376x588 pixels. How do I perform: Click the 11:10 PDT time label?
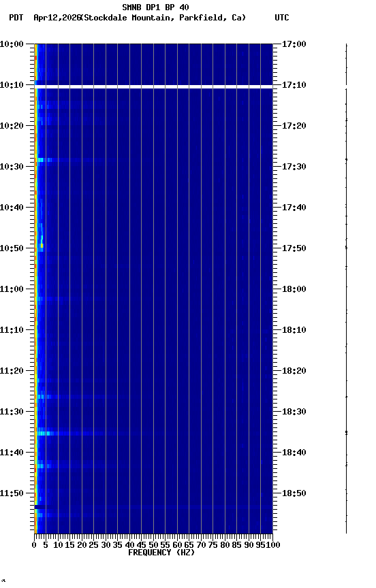point(12,330)
